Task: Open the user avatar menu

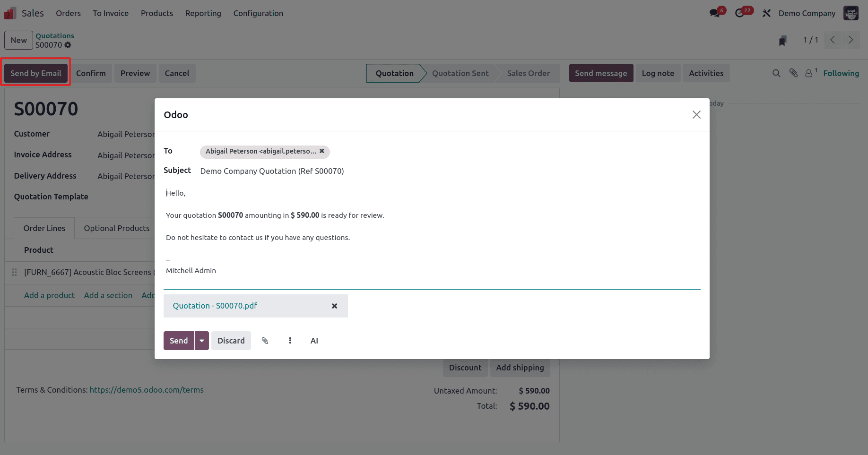Action: (x=851, y=13)
